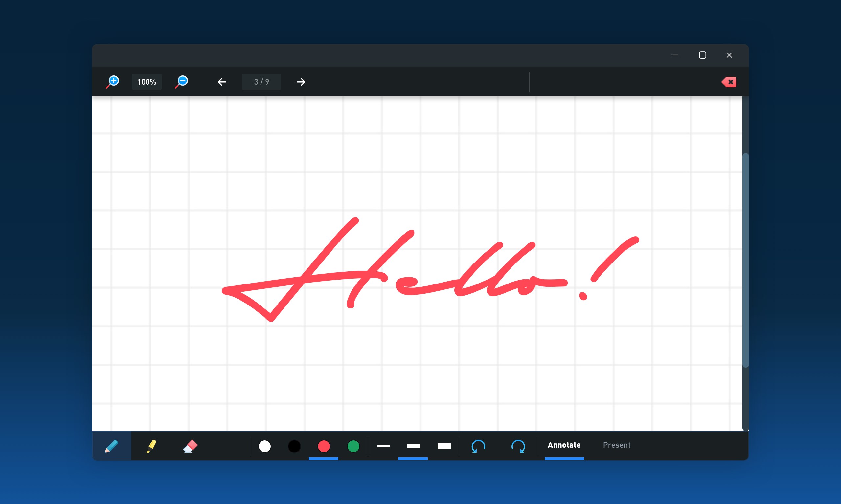Redo the last undone stroke
Image resolution: width=841 pixels, height=504 pixels.
pyautogui.click(x=518, y=446)
